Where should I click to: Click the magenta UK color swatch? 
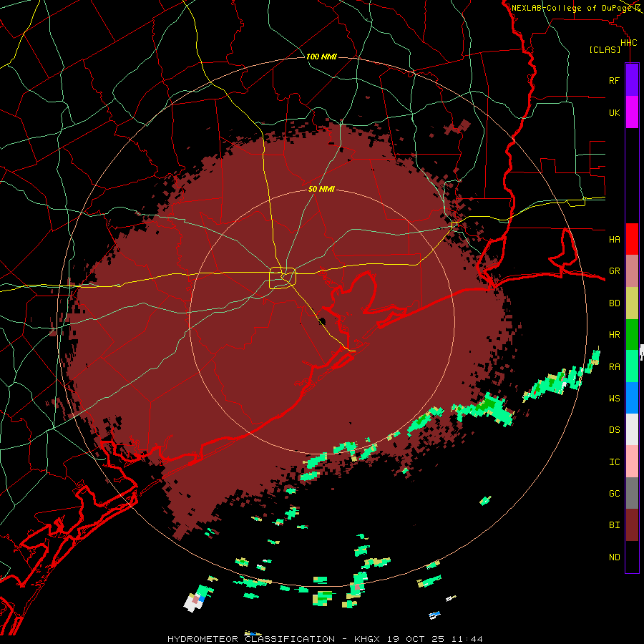click(x=632, y=112)
